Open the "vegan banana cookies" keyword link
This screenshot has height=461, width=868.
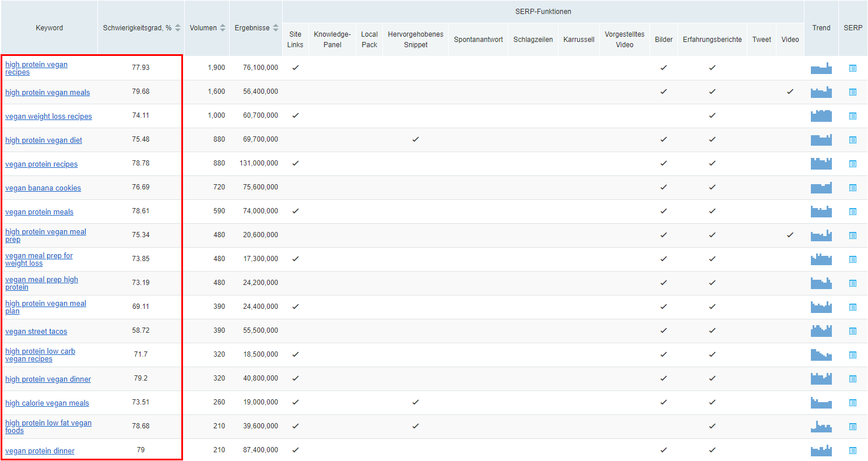43,188
